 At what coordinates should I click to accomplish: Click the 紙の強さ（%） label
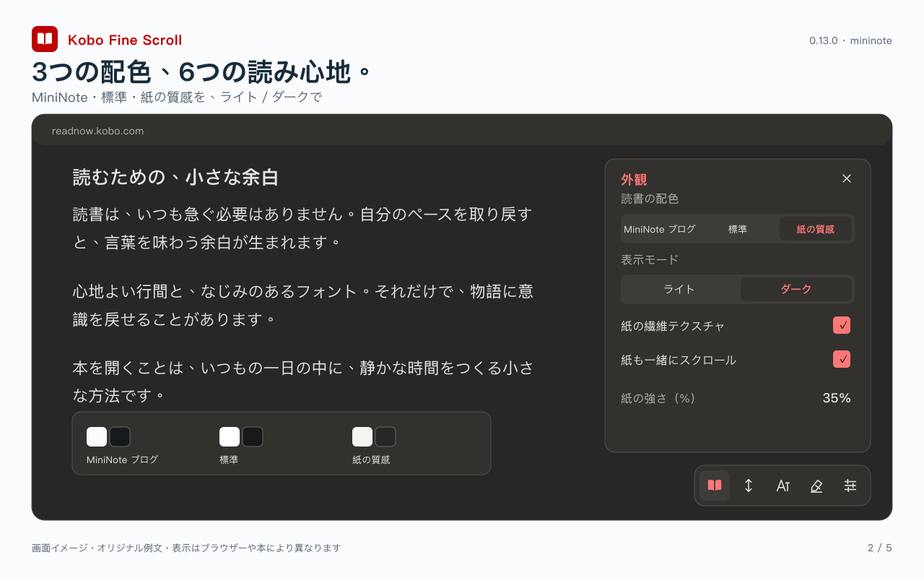tap(658, 398)
